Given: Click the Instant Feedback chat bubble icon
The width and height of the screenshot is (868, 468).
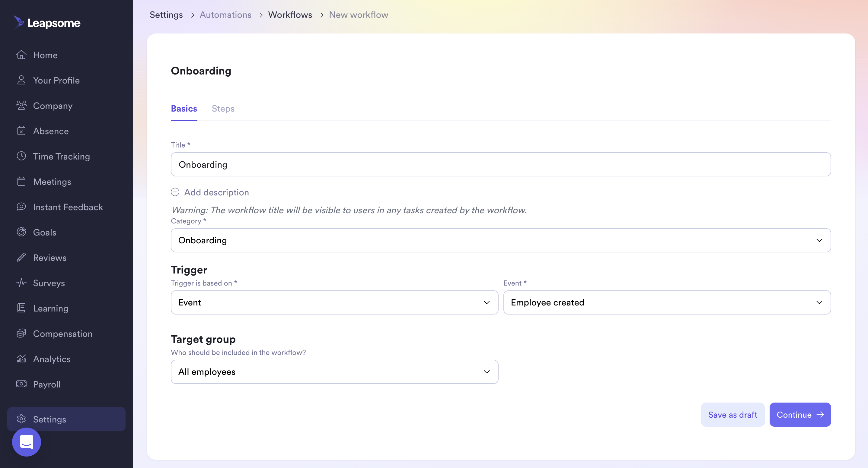Looking at the screenshot, I should point(21,207).
